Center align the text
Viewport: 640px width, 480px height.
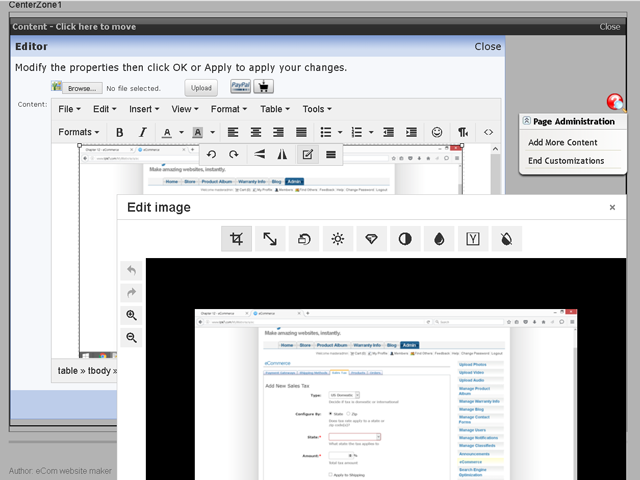click(x=256, y=132)
